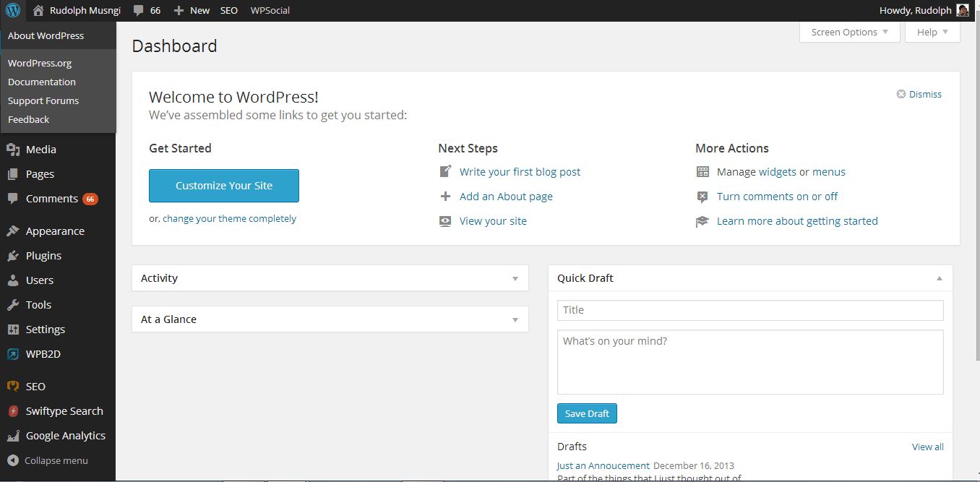Click the Collapse menu arrow icon
980x482 pixels.
tap(13, 460)
